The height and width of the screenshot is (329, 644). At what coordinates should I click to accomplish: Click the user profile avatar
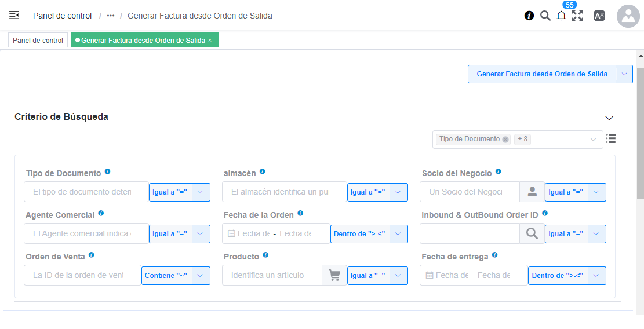click(x=628, y=16)
